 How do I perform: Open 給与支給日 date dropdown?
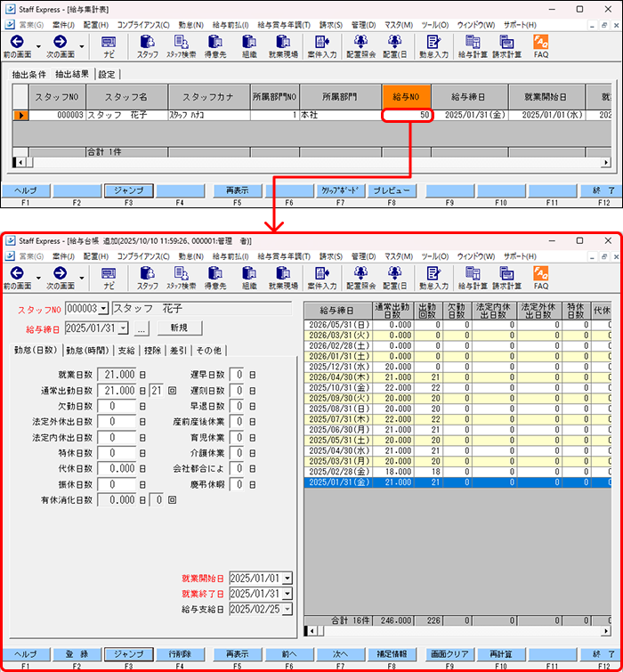pyautogui.click(x=287, y=609)
